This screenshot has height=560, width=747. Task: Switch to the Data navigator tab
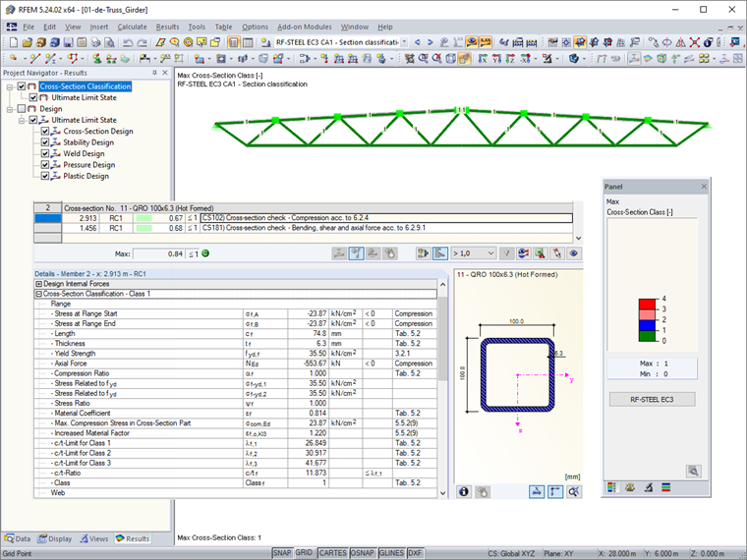[18, 538]
